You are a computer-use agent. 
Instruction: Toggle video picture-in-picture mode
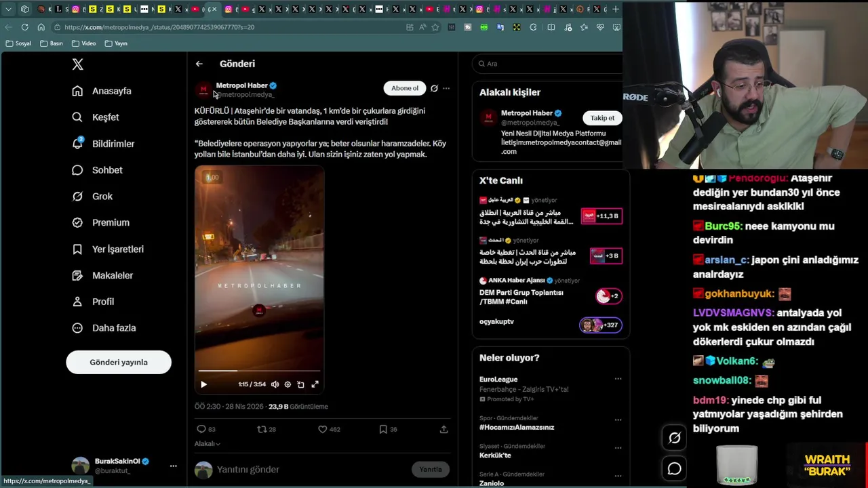300,384
